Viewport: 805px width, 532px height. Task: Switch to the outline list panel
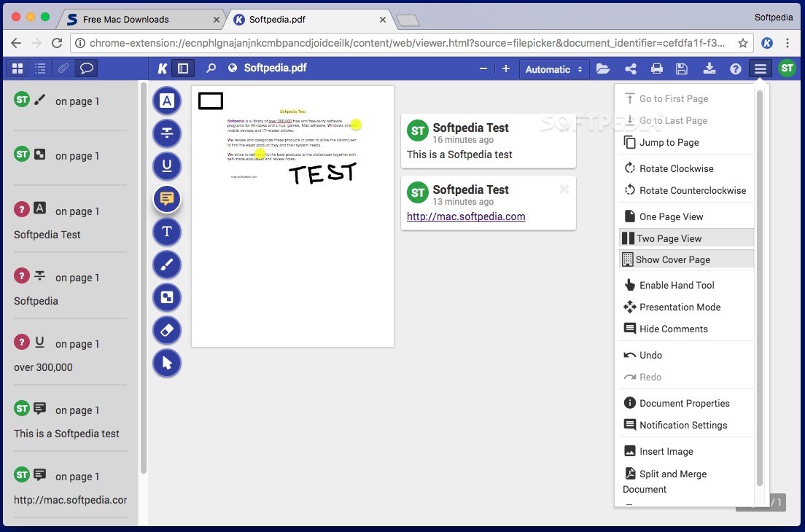(40, 69)
